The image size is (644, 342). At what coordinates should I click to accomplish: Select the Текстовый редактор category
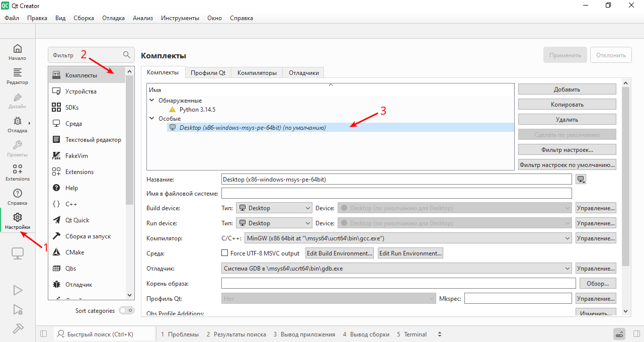pyautogui.click(x=87, y=140)
